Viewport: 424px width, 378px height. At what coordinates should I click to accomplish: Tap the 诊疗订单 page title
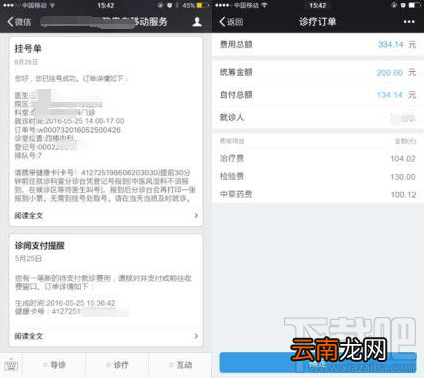[317, 22]
